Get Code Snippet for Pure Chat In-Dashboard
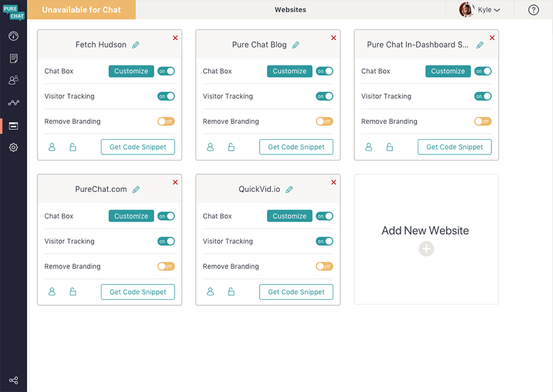The image size is (553, 392). (455, 147)
